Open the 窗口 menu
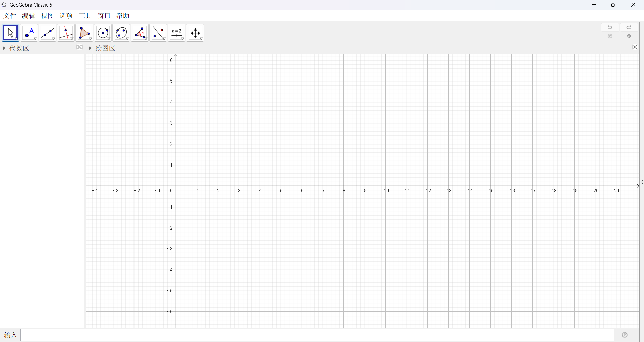 coord(104,16)
